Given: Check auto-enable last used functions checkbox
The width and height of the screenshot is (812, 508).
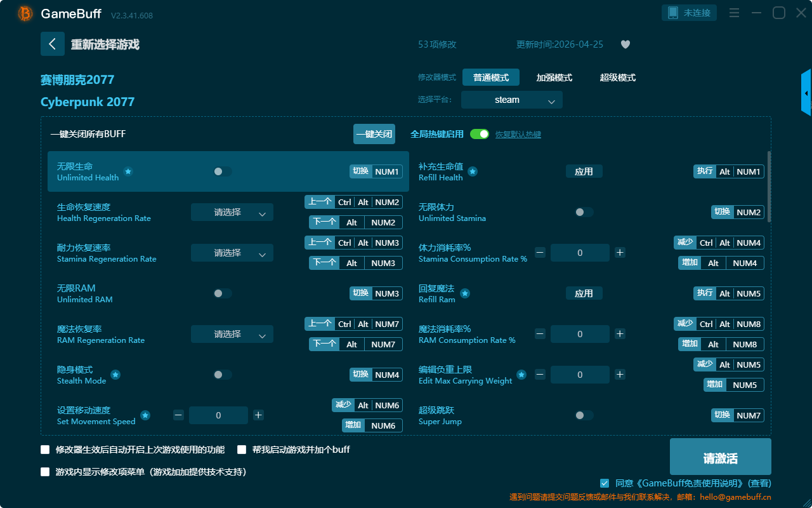Looking at the screenshot, I should (45, 450).
